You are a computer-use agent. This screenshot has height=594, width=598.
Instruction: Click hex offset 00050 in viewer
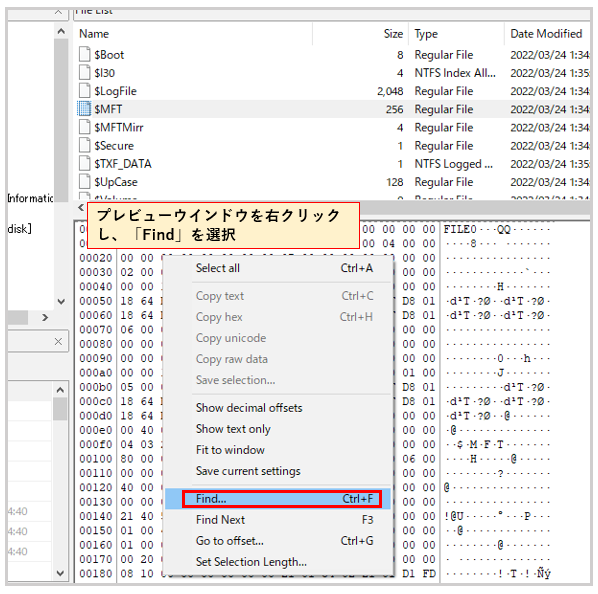coord(96,301)
